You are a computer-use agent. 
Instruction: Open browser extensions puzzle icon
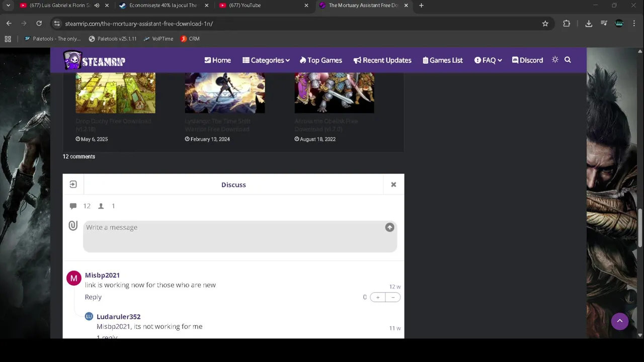click(567, 24)
